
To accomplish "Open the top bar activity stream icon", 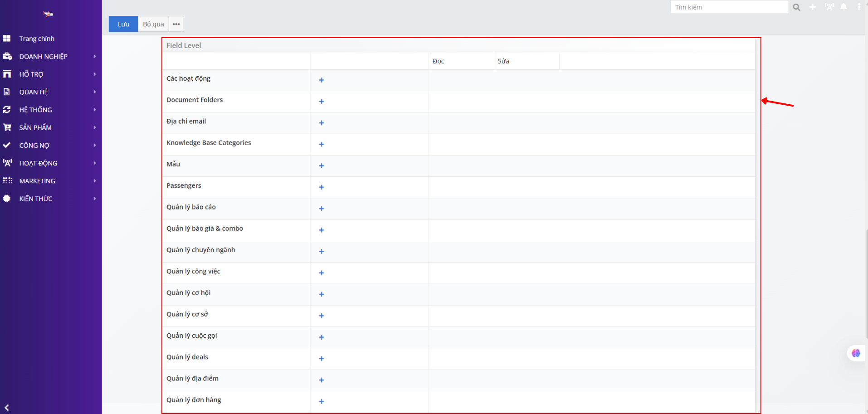I will click(x=829, y=7).
